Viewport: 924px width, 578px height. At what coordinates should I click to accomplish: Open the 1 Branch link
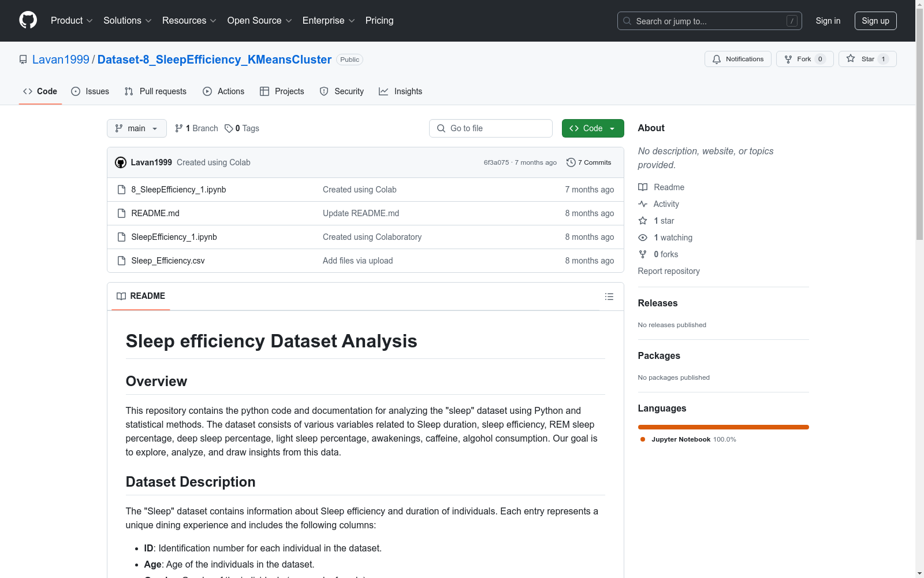pyautogui.click(x=196, y=128)
